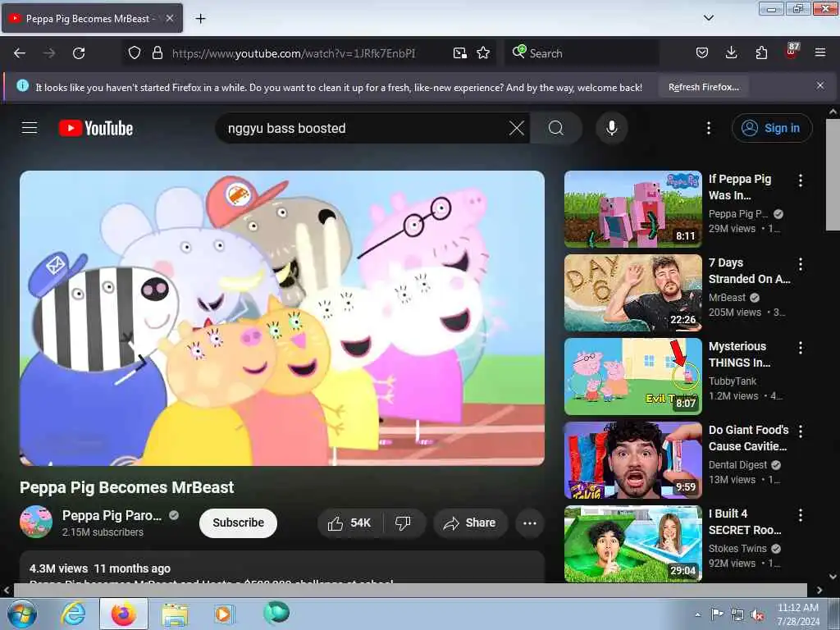Click the YouTube search magnifier button
This screenshot has height=630, width=840.
coord(556,128)
